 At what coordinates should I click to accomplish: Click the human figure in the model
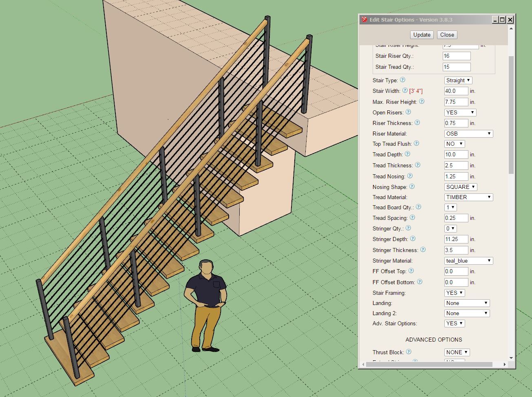(x=205, y=305)
